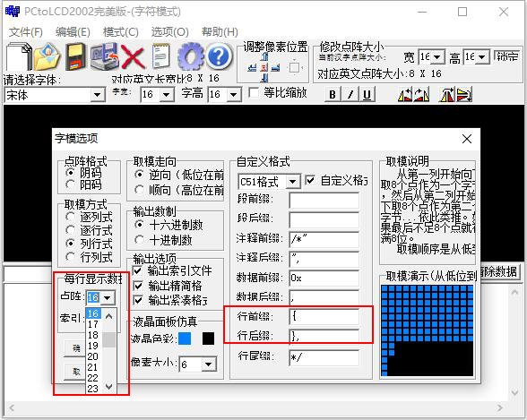527x420 pixels.
Task: Shift pixels up with the up arrow
Action: pyautogui.click(x=264, y=56)
